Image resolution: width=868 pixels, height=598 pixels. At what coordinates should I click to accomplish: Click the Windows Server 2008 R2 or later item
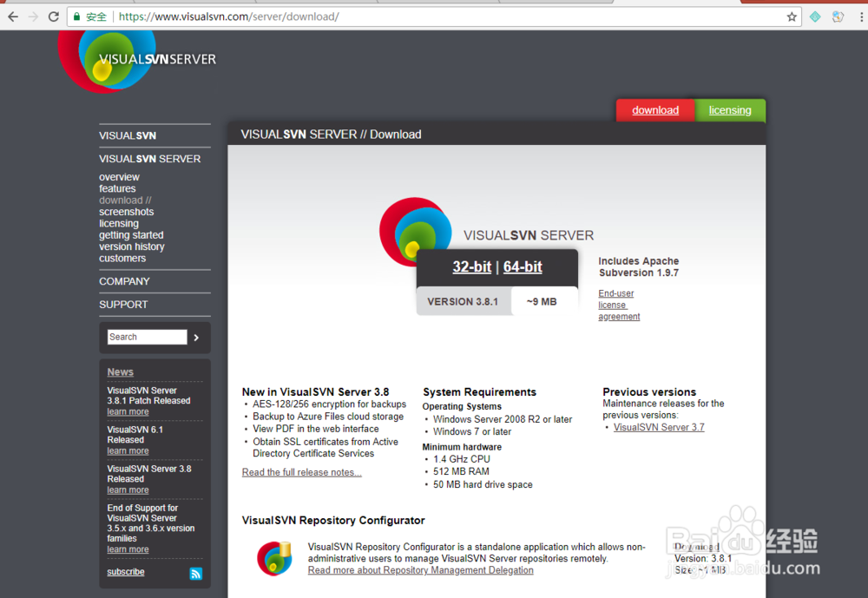pos(503,420)
